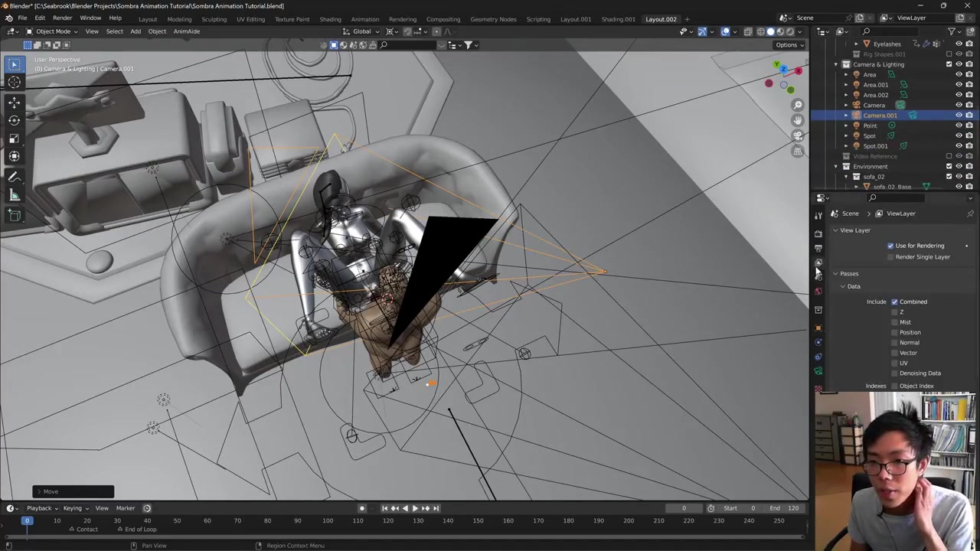Collapse the Passes panel
Screen dimensions: 980x551
click(x=848, y=273)
